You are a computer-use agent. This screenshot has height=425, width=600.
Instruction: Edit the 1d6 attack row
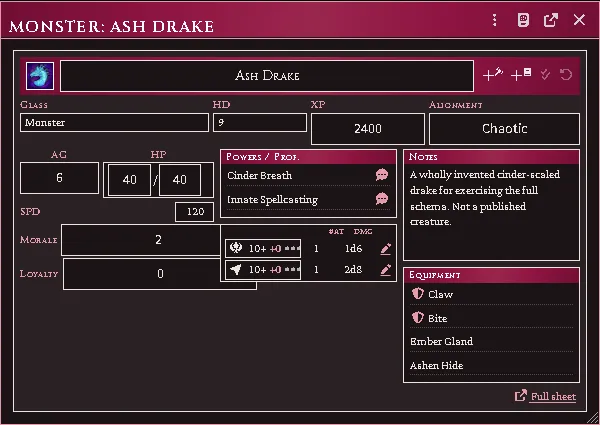(385, 249)
